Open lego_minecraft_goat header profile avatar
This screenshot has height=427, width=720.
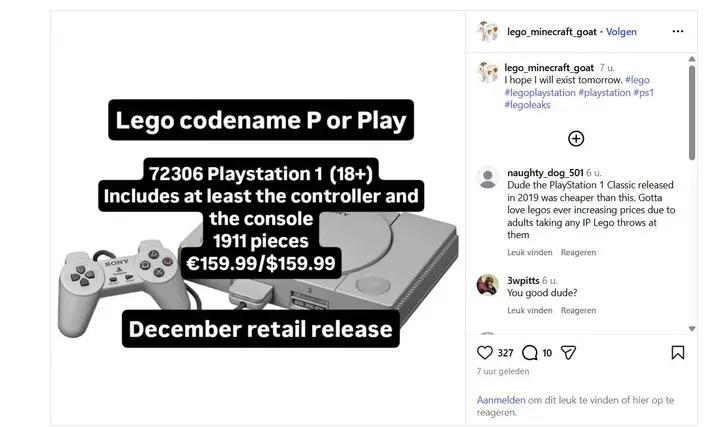(488, 31)
